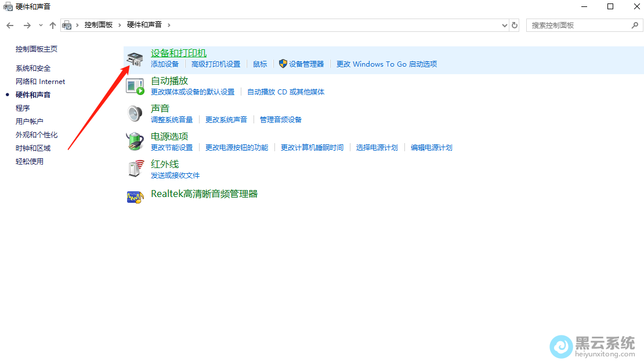
Task: Click the 搜索控制面板 search box
Action: pos(577,25)
